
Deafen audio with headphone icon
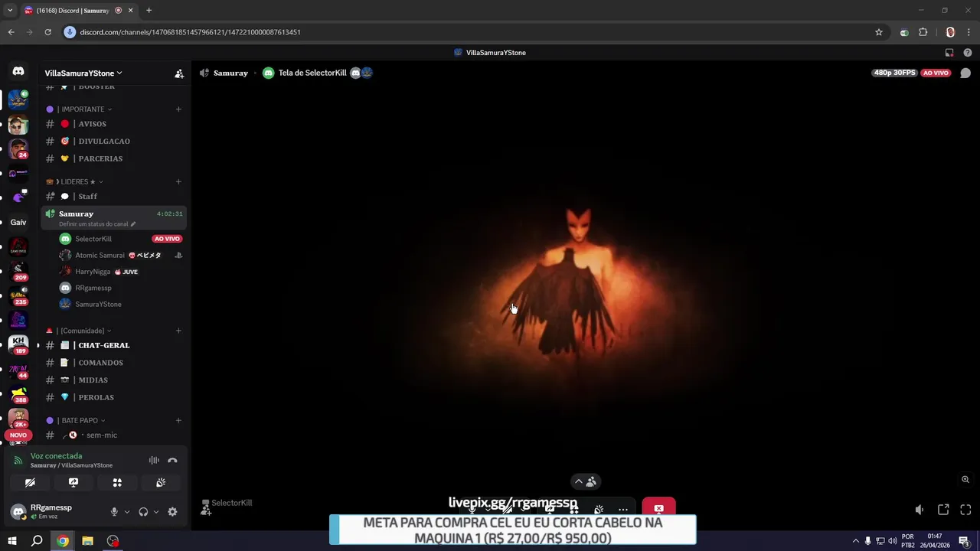click(143, 512)
